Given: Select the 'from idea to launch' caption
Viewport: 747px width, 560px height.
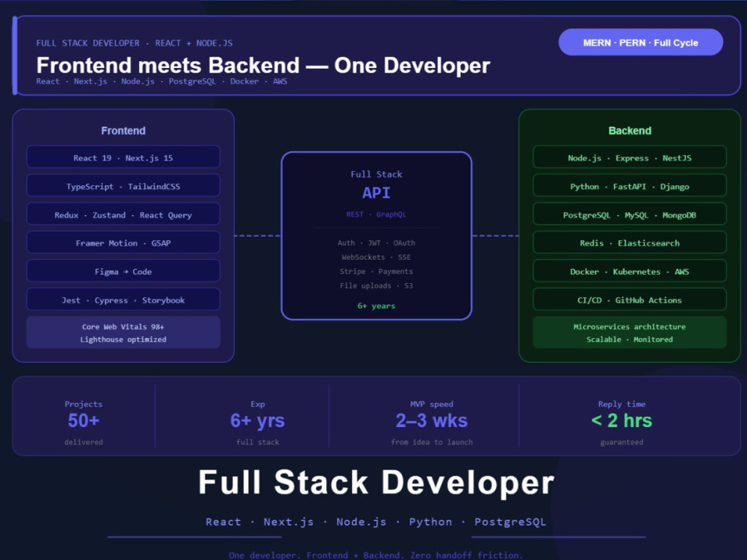Looking at the screenshot, I should 432,442.
